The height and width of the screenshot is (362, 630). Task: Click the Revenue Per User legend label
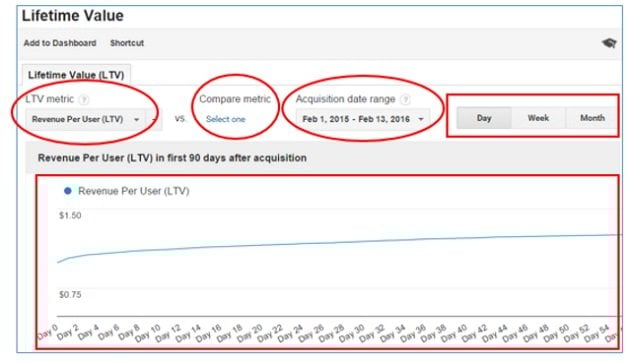(133, 191)
